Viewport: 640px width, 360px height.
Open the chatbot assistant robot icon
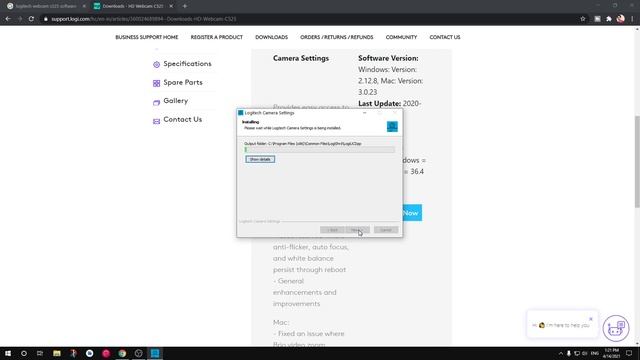click(616, 328)
